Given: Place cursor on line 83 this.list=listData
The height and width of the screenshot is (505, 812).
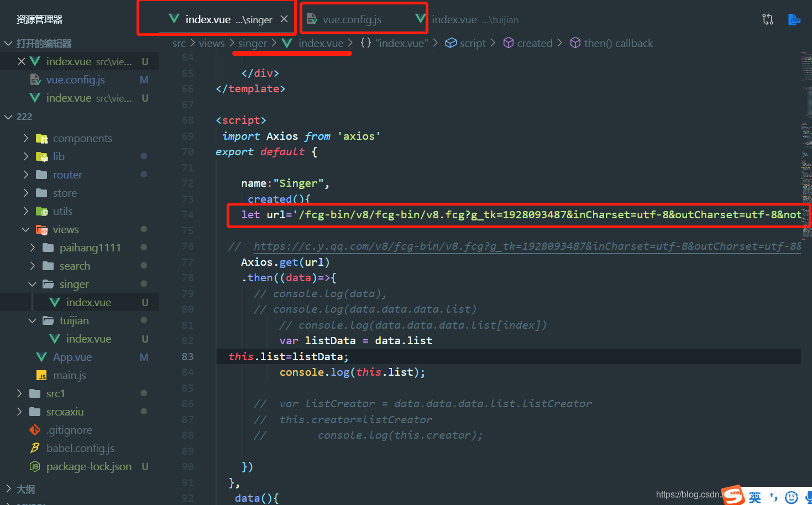Looking at the screenshot, I should coord(289,356).
